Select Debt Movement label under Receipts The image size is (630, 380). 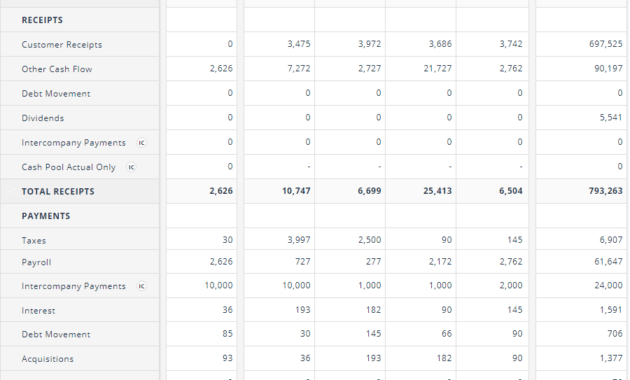[x=56, y=94]
